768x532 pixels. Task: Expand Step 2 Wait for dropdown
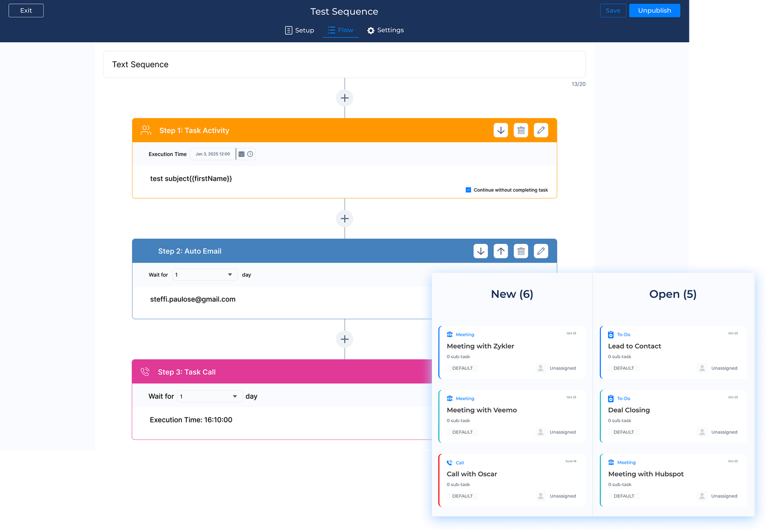coord(205,275)
